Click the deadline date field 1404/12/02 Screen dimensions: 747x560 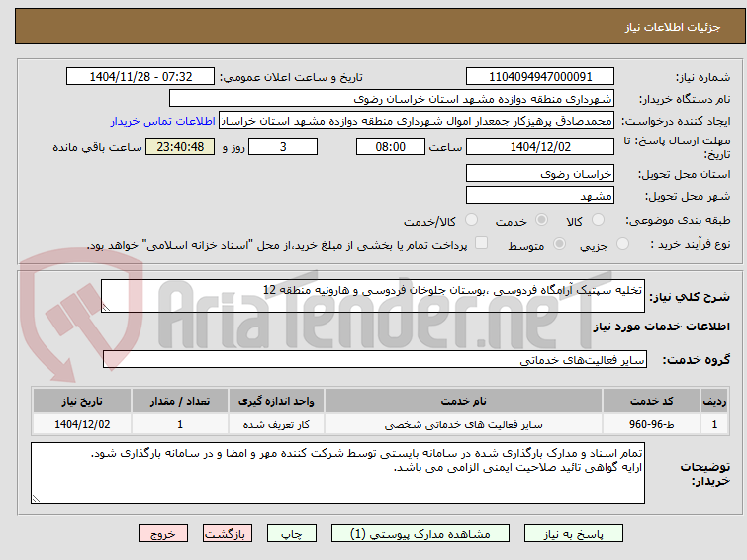[x=540, y=146]
